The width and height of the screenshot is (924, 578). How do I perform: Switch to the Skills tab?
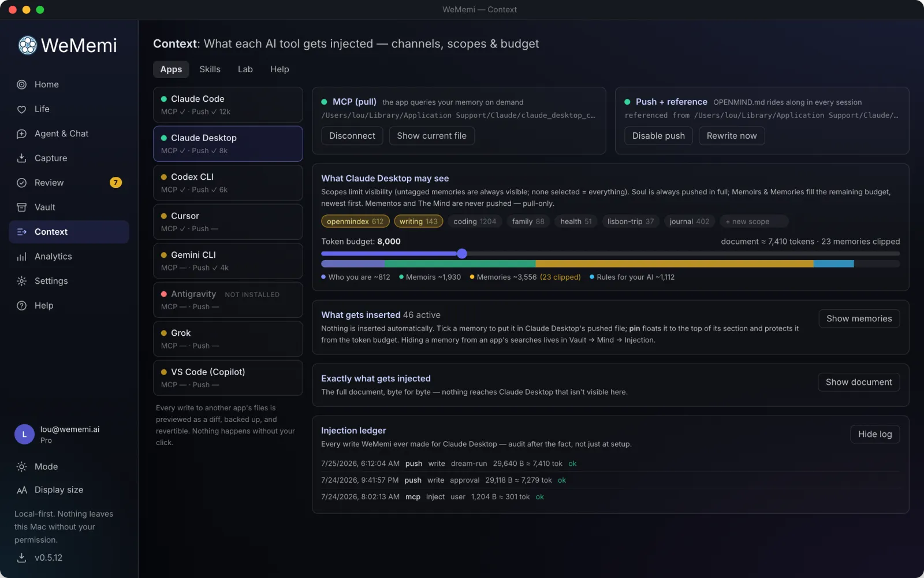click(x=210, y=69)
